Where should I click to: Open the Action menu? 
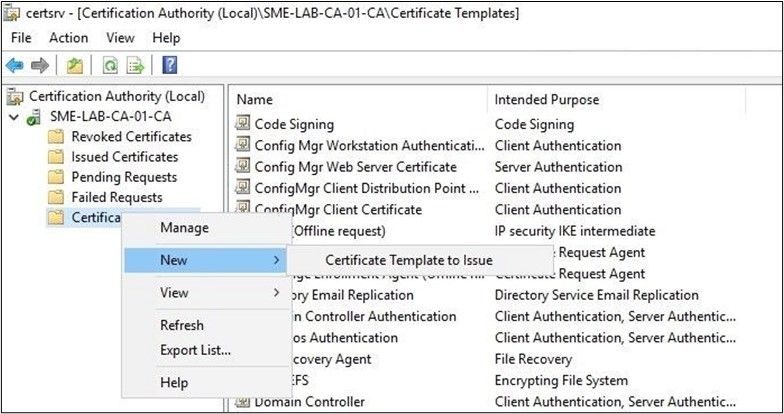pyautogui.click(x=68, y=38)
